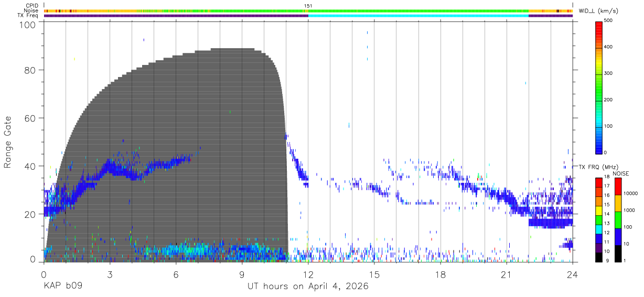Click the 200 label on width colorbar
The width and height of the screenshot is (644, 297).
(x=608, y=100)
